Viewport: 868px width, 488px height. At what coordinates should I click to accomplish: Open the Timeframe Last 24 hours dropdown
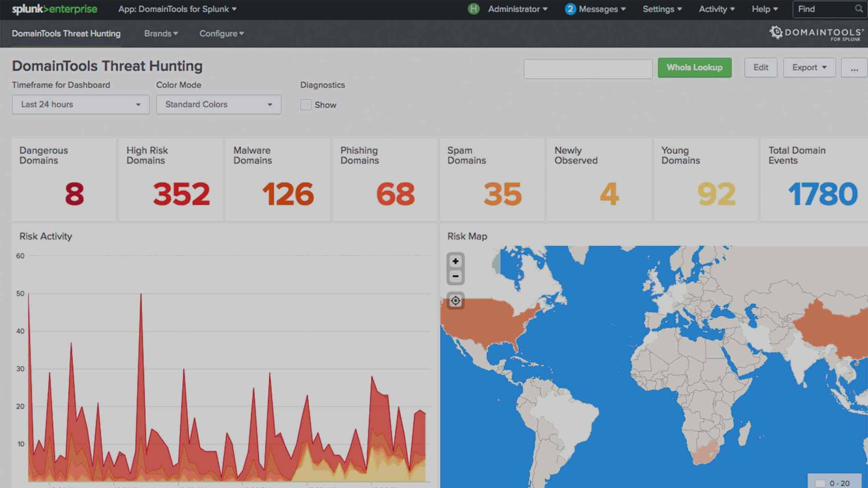pyautogui.click(x=80, y=104)
